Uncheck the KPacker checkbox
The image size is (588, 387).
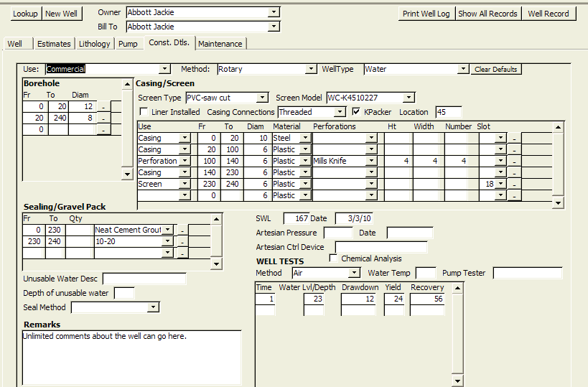[x=356, y=112]
